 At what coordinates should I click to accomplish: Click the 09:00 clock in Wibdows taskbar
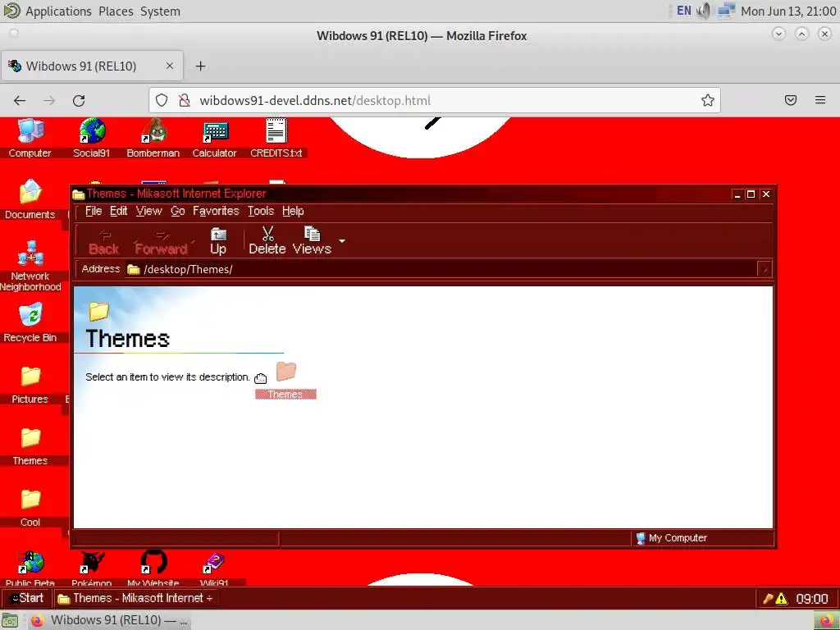pos(811,598)
